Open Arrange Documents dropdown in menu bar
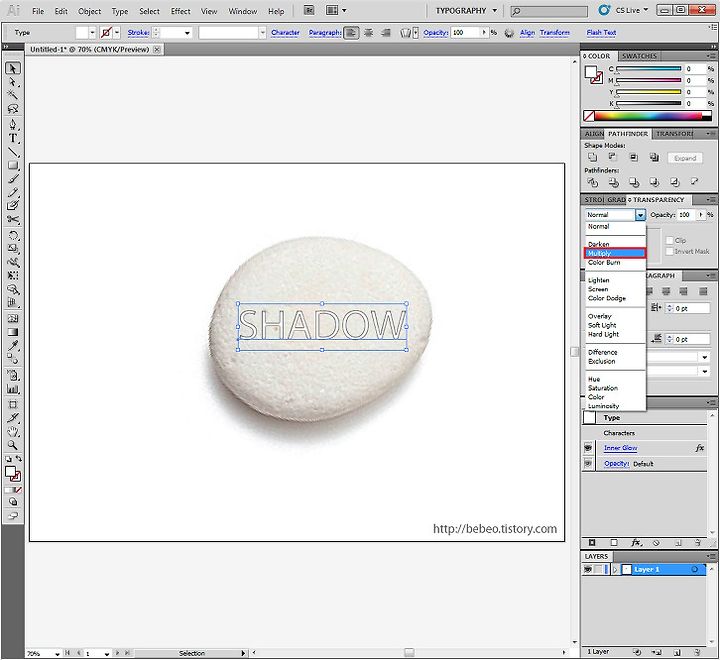 (336, 10)
